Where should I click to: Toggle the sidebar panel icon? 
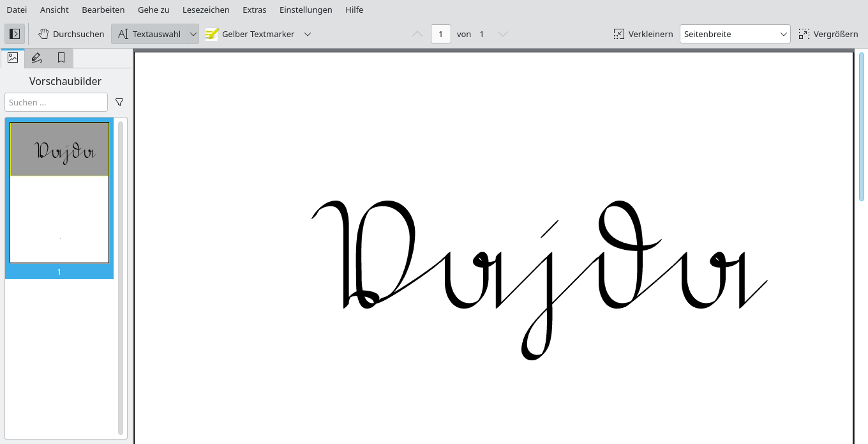point(15,34)
